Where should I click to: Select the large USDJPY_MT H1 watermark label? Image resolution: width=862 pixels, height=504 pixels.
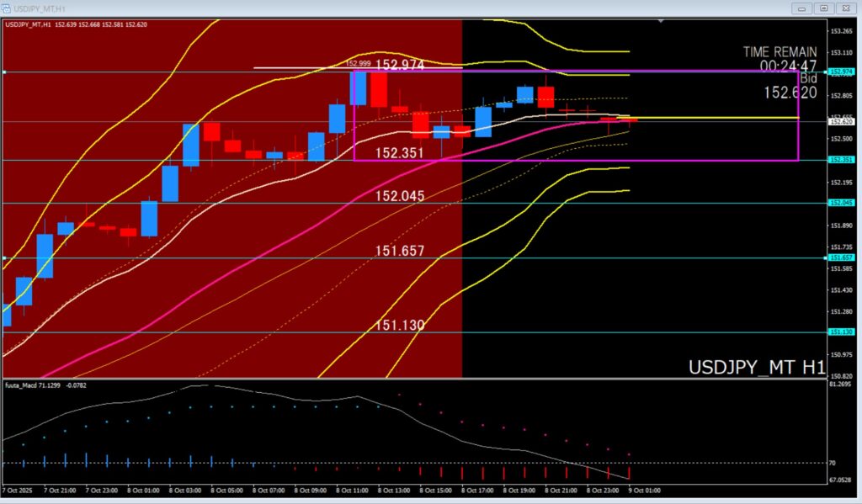[756, 368]
